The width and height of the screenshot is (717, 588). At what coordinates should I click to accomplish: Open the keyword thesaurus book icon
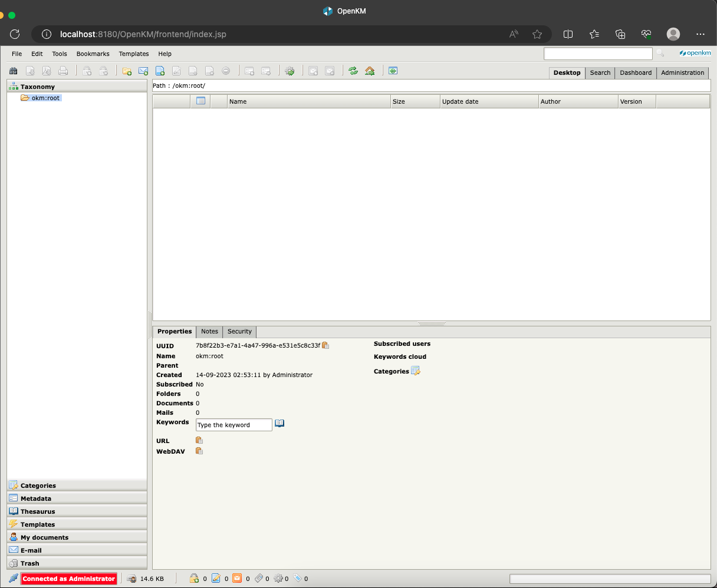click(x=279, y=424)
